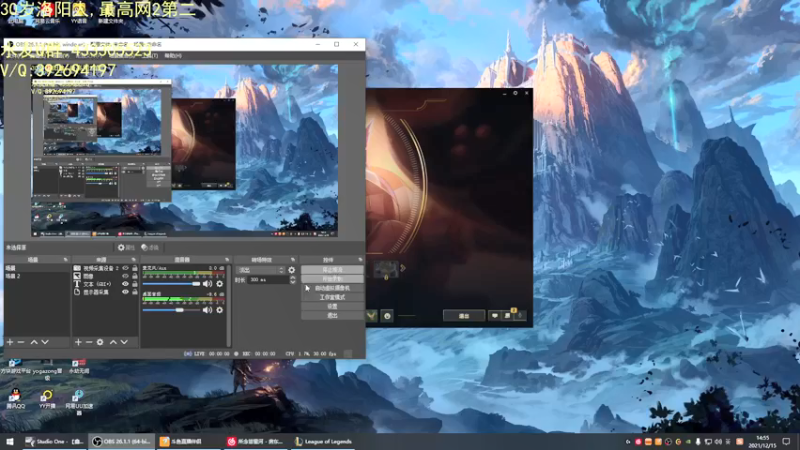
Task: Expand arrow next to League client thumbnail
Action: pyautogui.click(x=403, y=268)
